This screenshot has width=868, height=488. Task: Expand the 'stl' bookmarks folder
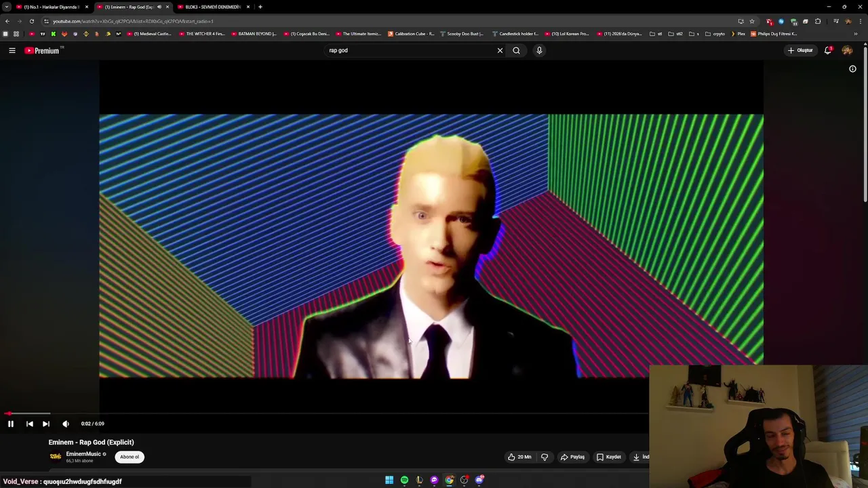[x=656, y=34]
